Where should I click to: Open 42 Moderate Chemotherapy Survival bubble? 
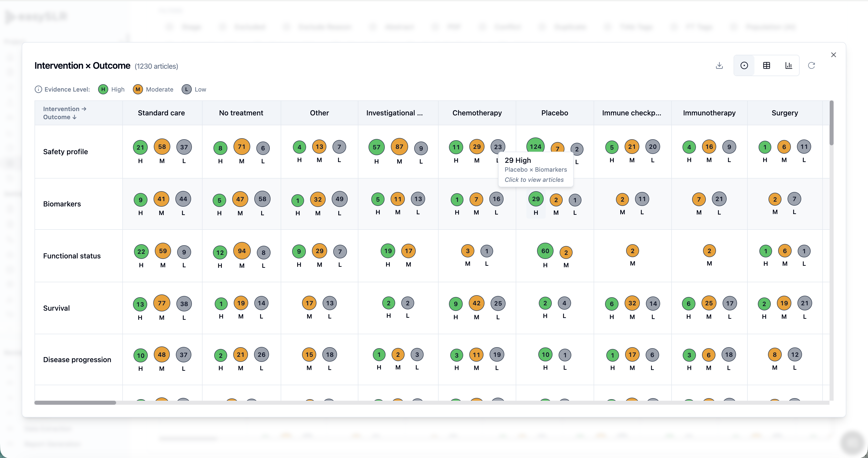(x=476, y=303)
